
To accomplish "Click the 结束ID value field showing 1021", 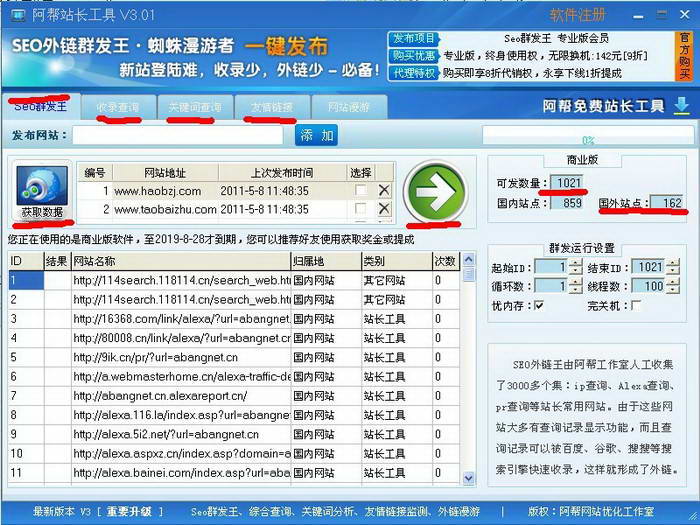I will point(649,267).
